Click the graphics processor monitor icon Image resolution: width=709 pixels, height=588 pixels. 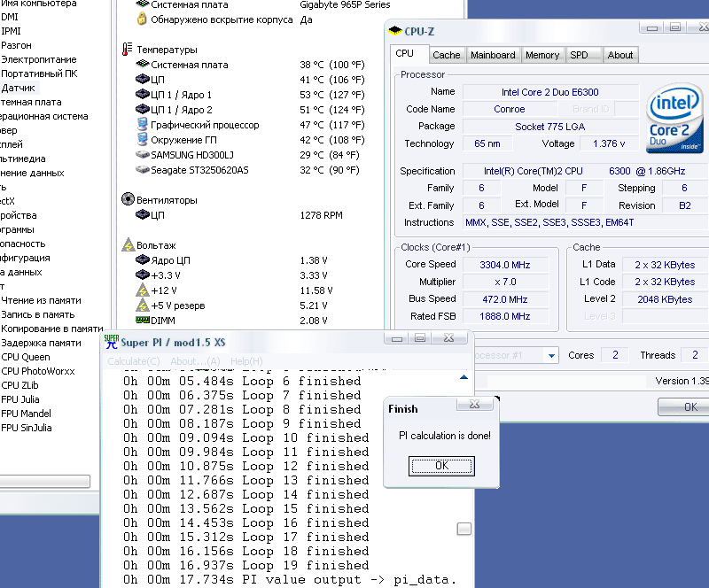click(x=143, y=124)
